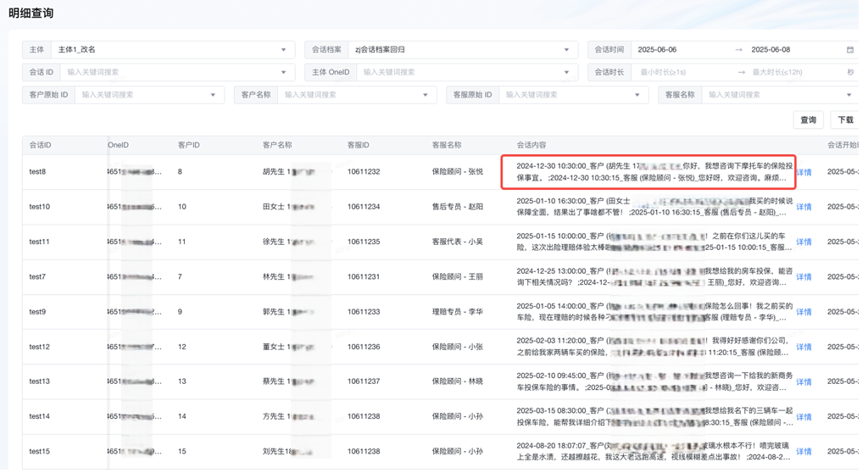Focus the 最小时长 input field
Image resolution: width=868 pixels, height=473 pixels.
pyautogui.click(x=663, y=73)
